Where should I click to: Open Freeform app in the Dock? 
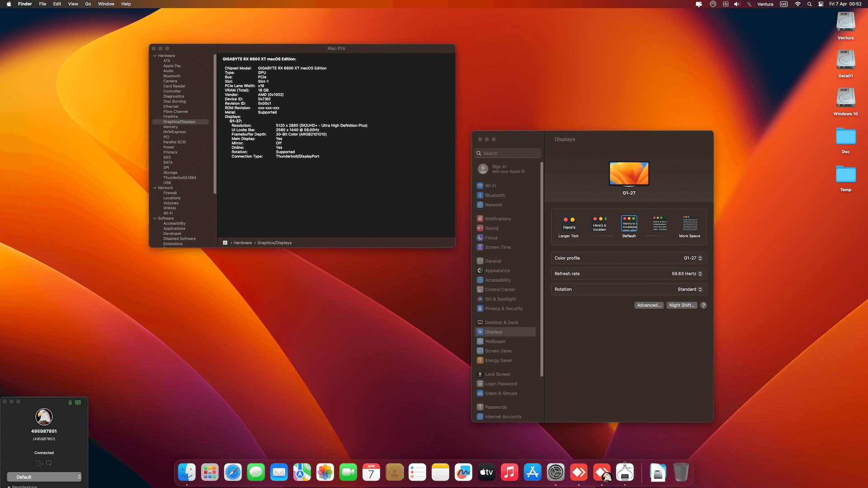[463, 473]
